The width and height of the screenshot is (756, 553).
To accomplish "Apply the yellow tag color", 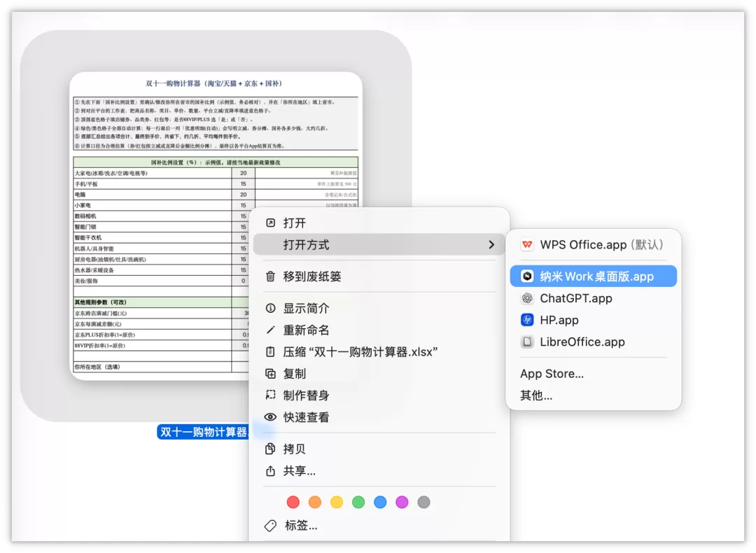I will coord(337,502).
